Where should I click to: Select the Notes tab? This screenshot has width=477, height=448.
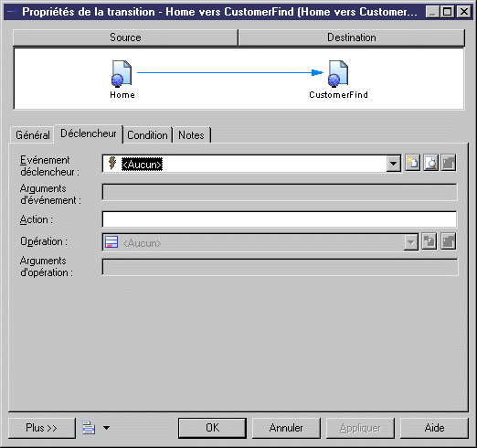pyautogui.click(x=191, y=135)
